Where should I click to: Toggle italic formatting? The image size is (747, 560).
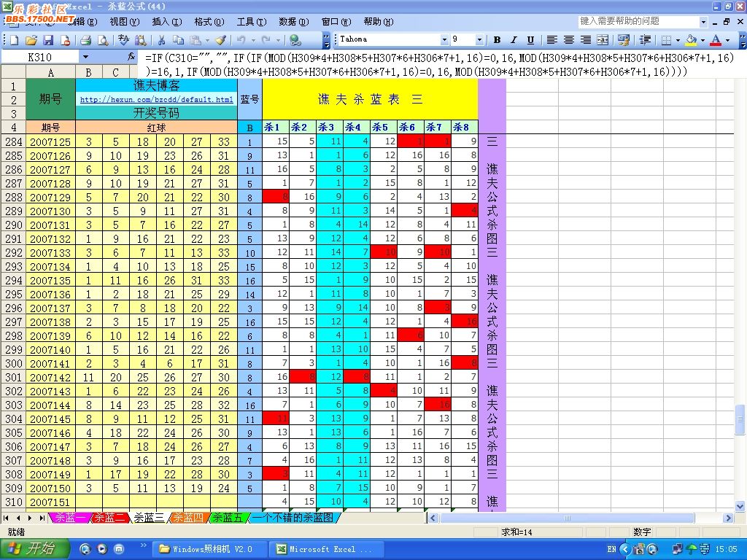[x=514, y=40]
